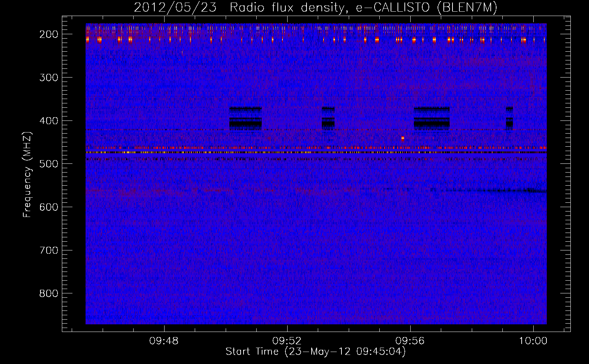Click the 400 frequency tick label

[x=49, y=121]
